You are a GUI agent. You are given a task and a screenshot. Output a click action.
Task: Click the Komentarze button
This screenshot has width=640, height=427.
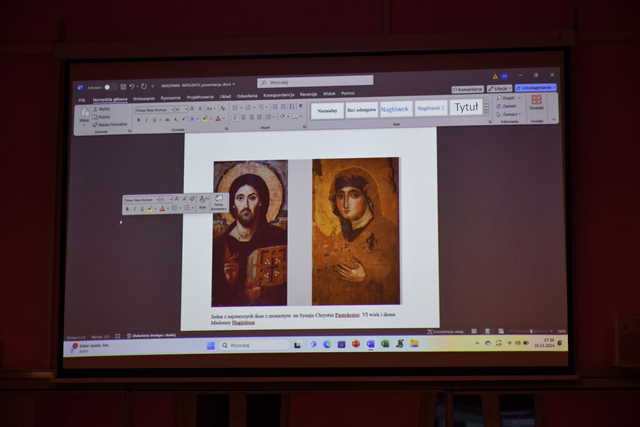pos(467,89)
